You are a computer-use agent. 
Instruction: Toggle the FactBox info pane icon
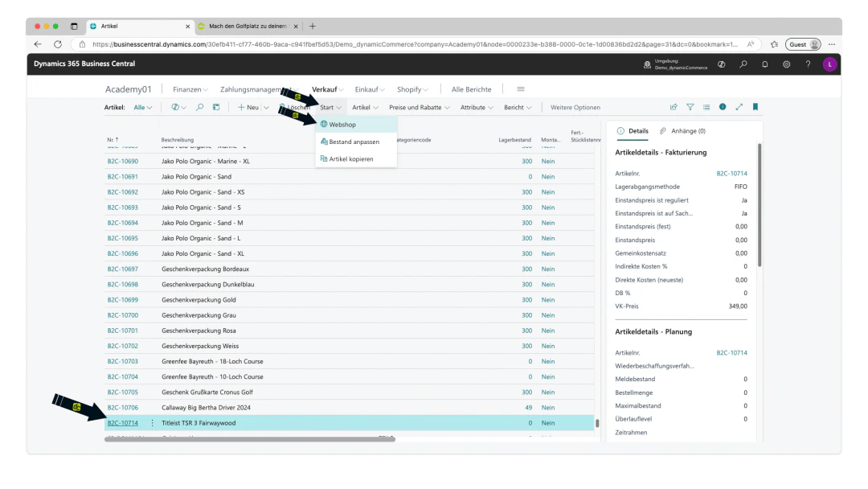click(x=723, y=107)
